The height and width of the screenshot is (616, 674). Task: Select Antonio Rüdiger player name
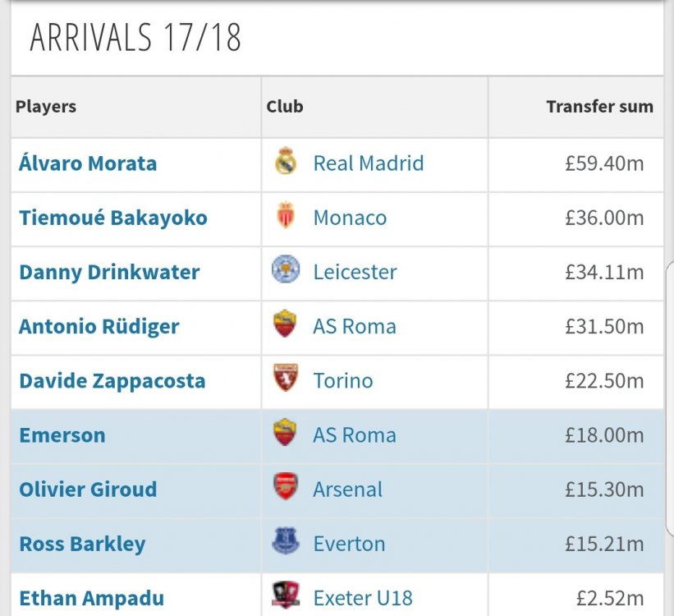99,327
